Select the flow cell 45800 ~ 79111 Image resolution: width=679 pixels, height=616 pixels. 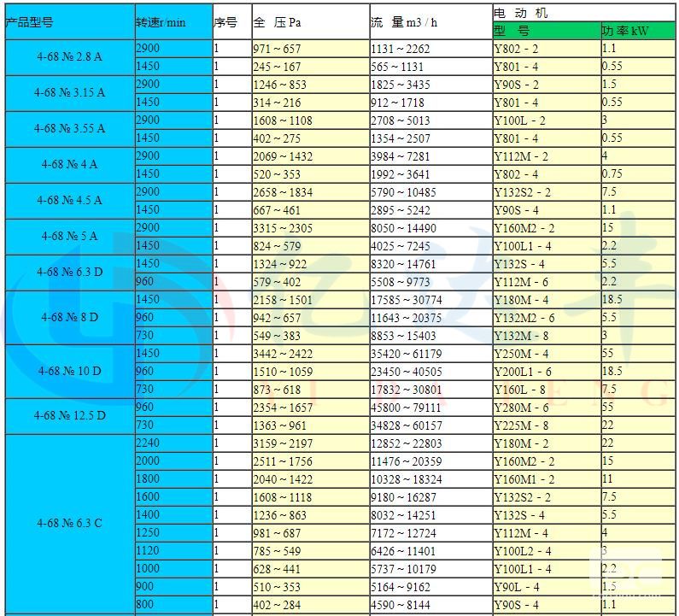pyautogui.click(x=429, y=408)
